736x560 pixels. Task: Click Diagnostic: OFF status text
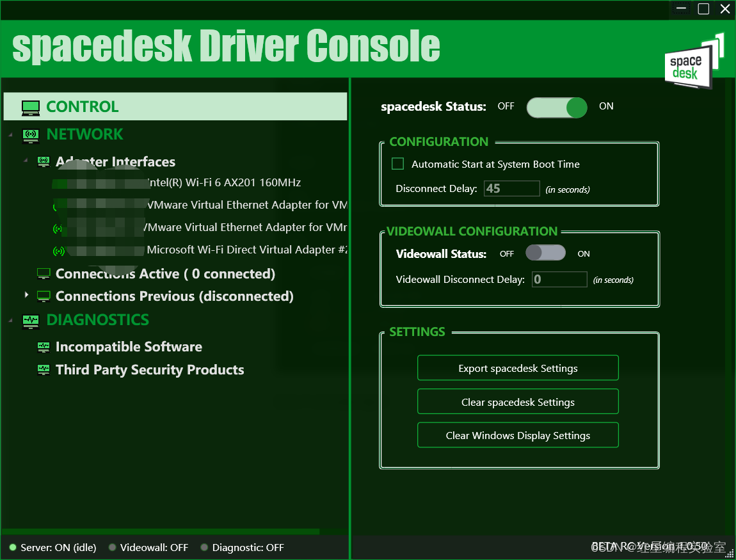pos(248,547)
